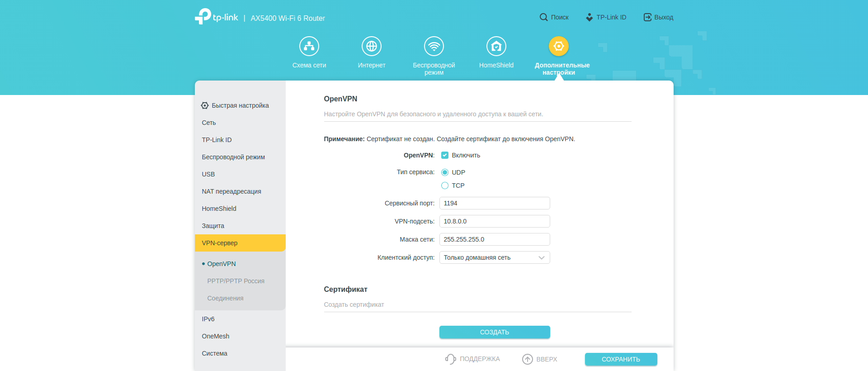Expand the Беспроводной режим sidebar item
The width and height of the screenshot is (868, 371).
233,157
